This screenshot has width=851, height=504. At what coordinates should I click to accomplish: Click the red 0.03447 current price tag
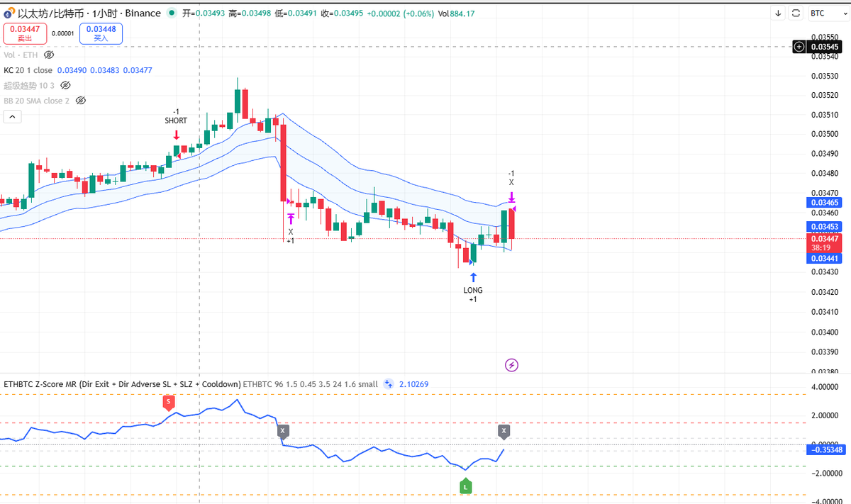tap(824, 243)
